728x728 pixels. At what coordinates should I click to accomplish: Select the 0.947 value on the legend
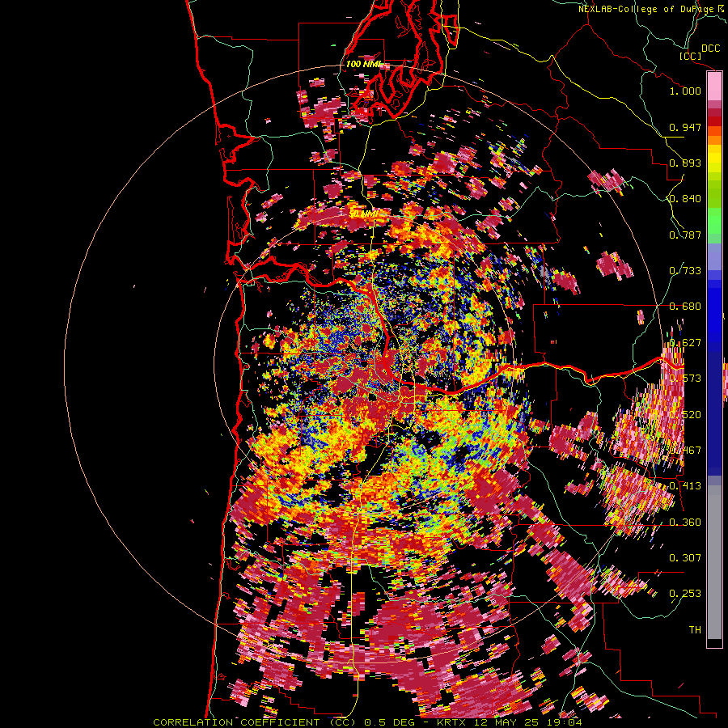[685, 127]
